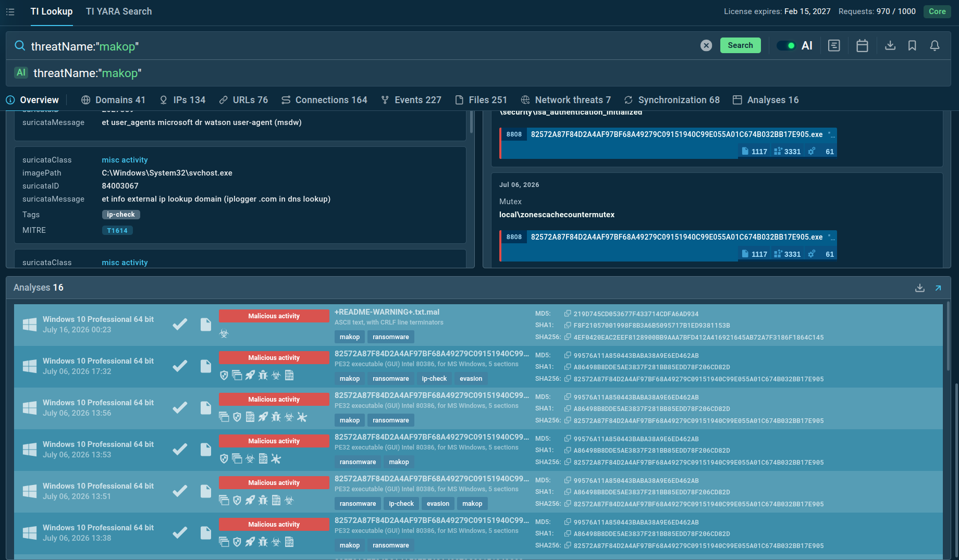Switch to the TI Lookup tab
959x560 pixels.
point(52,11)
